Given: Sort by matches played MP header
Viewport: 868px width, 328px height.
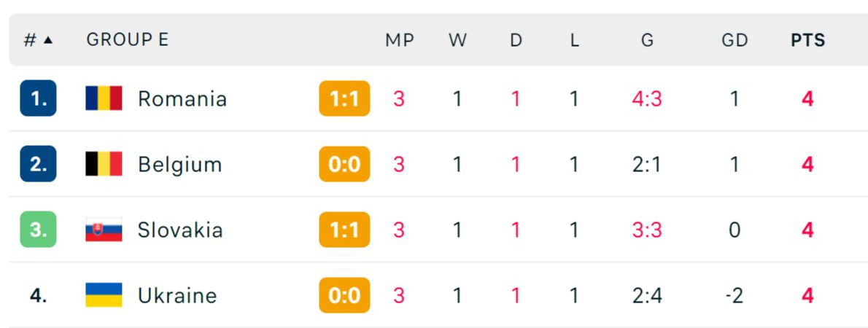Looking at the screenshot, I should coord(399,40).
